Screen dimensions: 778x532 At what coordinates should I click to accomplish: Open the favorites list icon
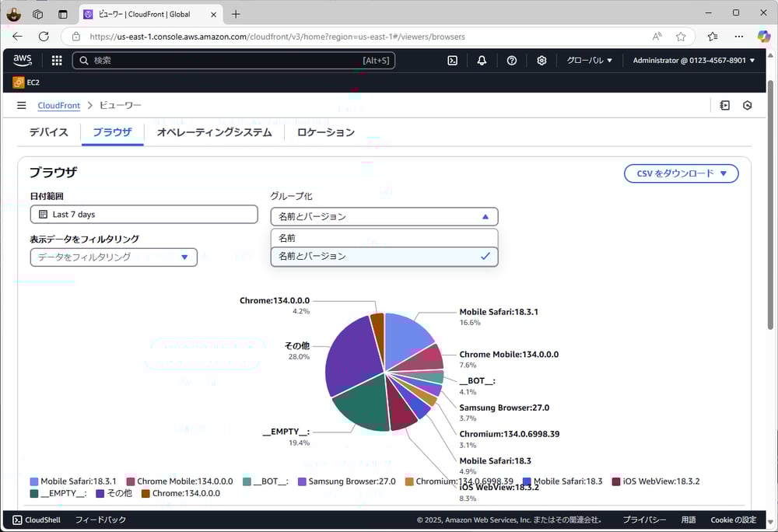coord(713,37)
